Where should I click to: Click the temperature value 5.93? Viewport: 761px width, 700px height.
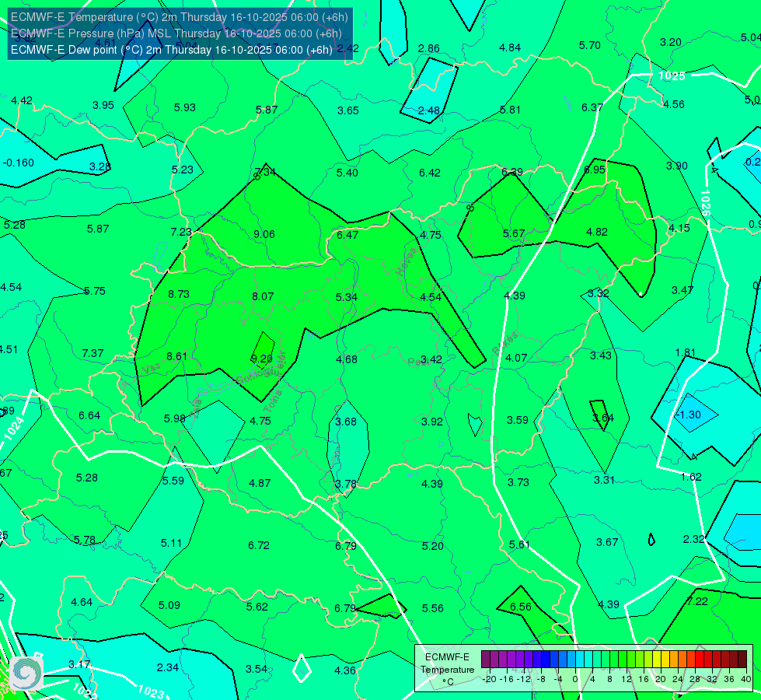[184, 107]
